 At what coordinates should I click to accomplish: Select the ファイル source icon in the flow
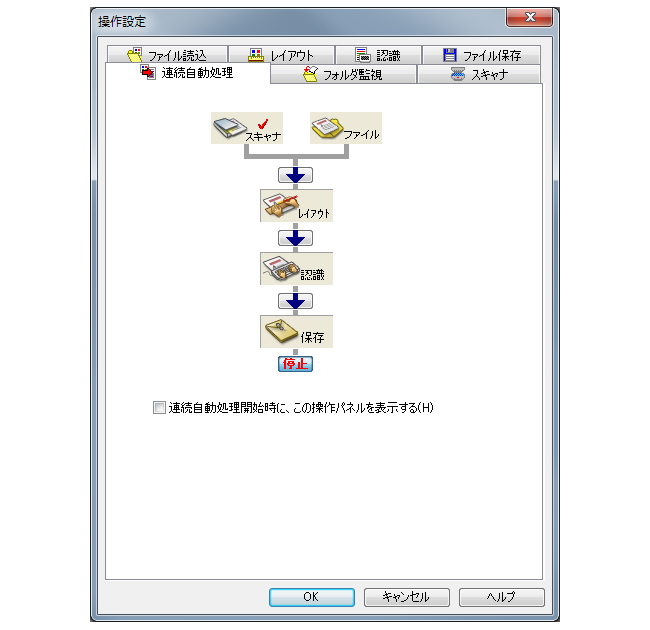click(346, 128)
